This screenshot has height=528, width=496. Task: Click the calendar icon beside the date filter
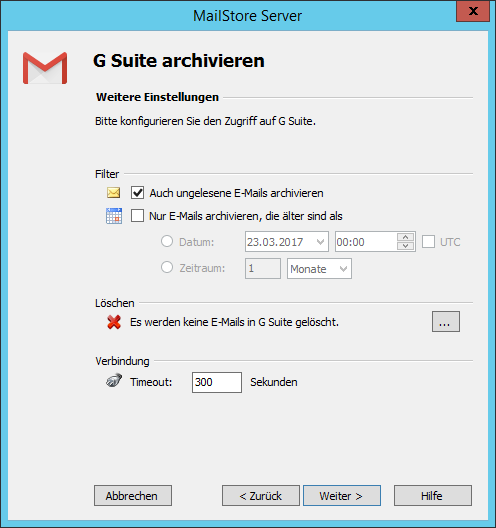click(x=114, y=216)
